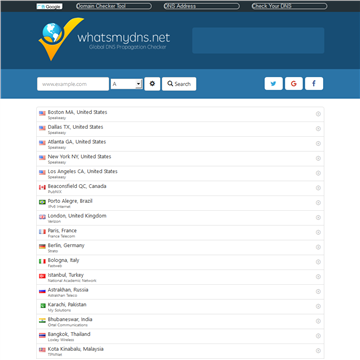Image resolution: width=360 pixels, height=360 pixels.
Task: Click status icon for Boston MA row
Action: [318, 114]
